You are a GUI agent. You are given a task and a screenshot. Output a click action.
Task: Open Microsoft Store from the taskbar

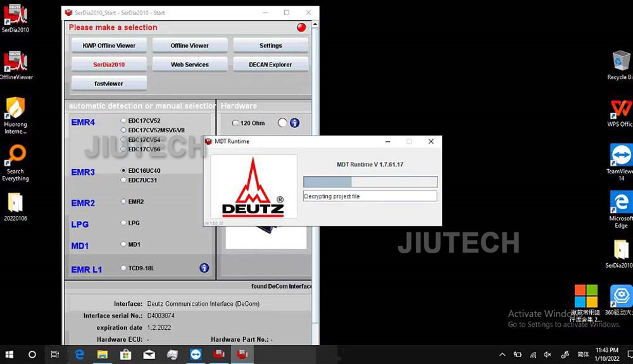point(125,355)
